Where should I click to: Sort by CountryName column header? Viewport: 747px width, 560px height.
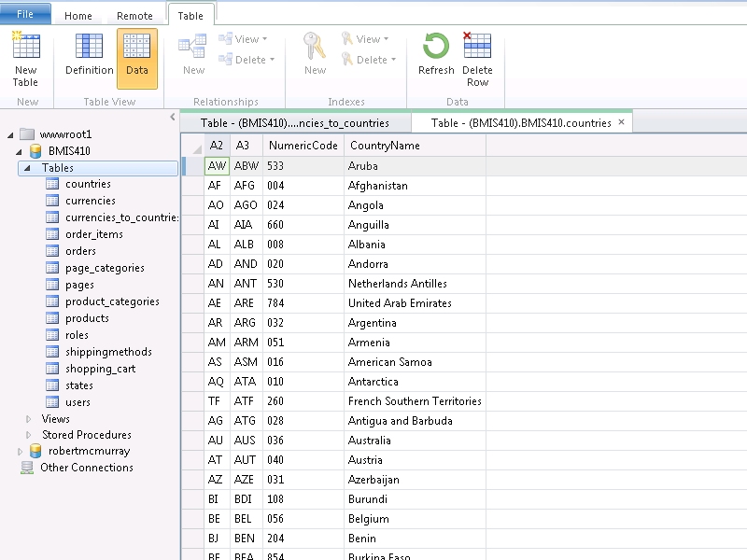(384, 146)
